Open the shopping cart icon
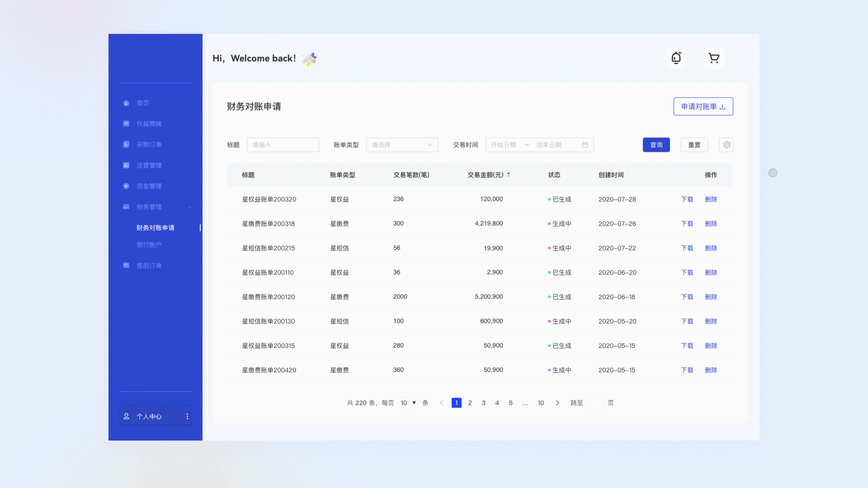Viewport: 868px width, 488px height. [x=714, y=58]
